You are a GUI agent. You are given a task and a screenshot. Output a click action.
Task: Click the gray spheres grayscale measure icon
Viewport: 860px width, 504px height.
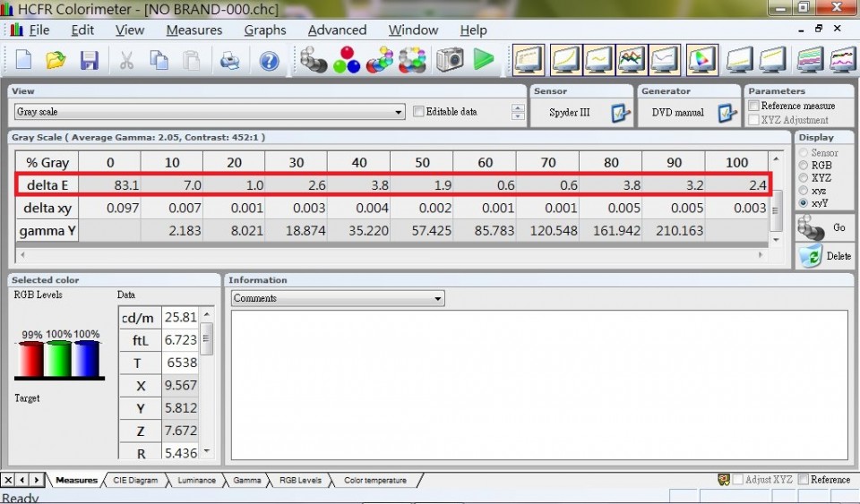pos(314,61)
